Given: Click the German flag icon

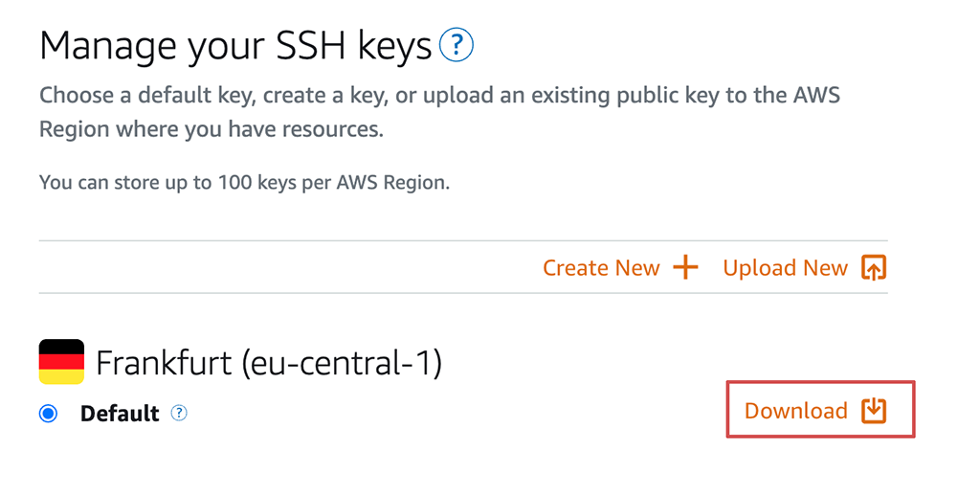Looking at the screenshot, I should pyautogui.click(x=61, y=361).
